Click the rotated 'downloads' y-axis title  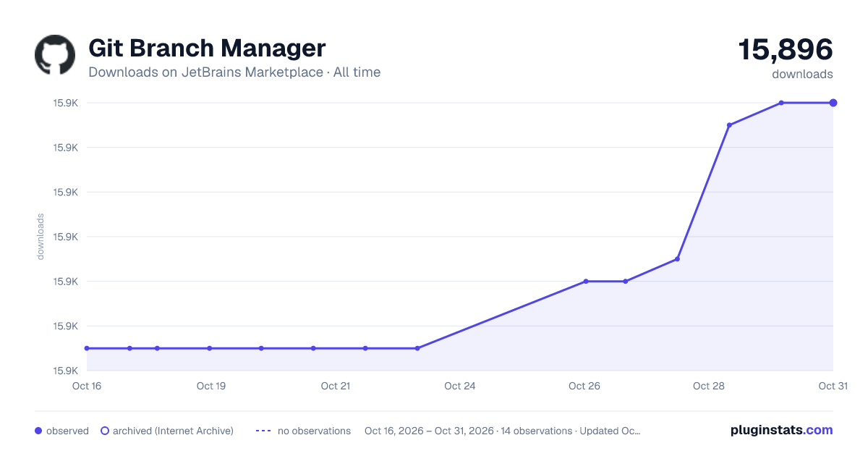[x=41, y=237]
